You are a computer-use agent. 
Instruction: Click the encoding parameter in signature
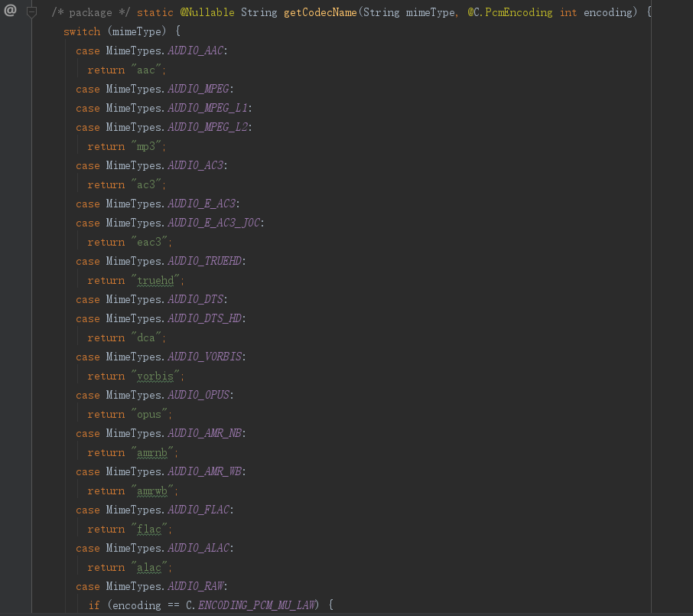(x=608, y=12)
